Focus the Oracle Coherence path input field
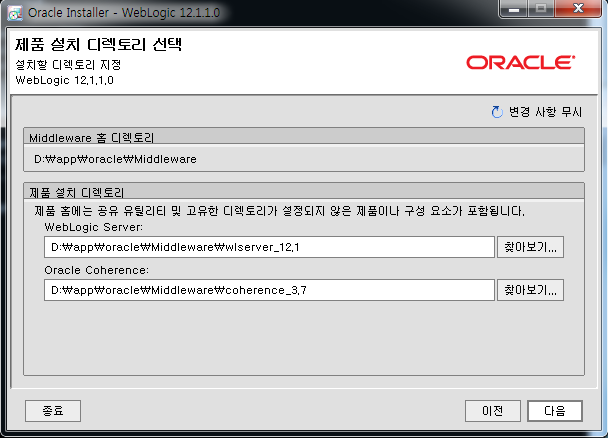Viewport: 608px width, 438px height. pyautogui.click(x=269, y=290)
